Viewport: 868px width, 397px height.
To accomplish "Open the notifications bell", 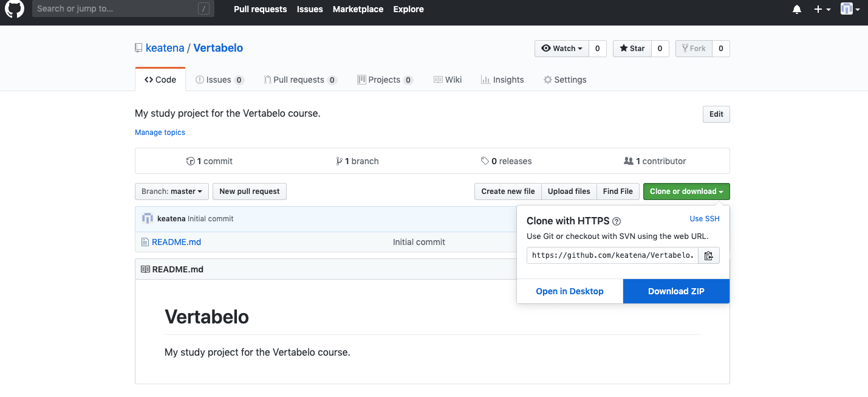I will click(x=796, y=9).
